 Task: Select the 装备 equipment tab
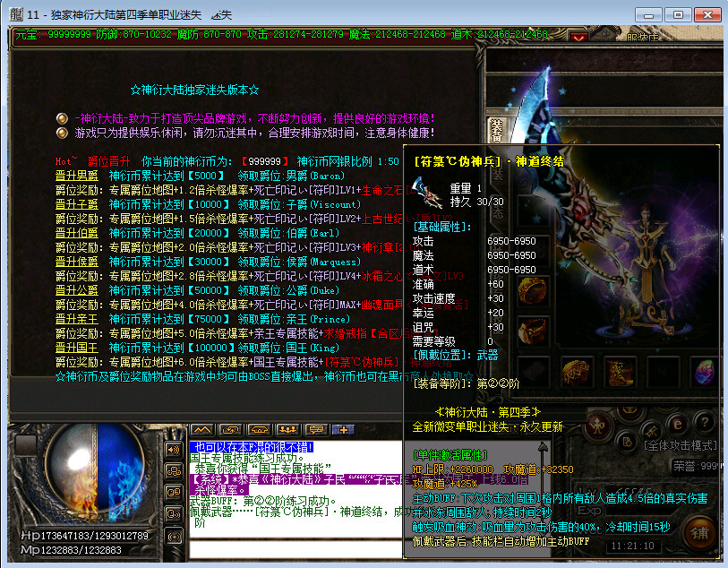point(497,130)
